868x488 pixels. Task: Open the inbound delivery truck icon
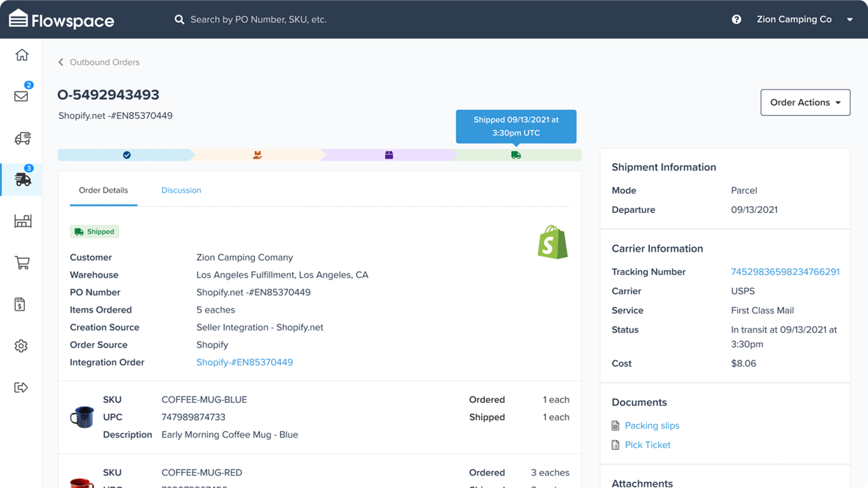coord(22,138)
